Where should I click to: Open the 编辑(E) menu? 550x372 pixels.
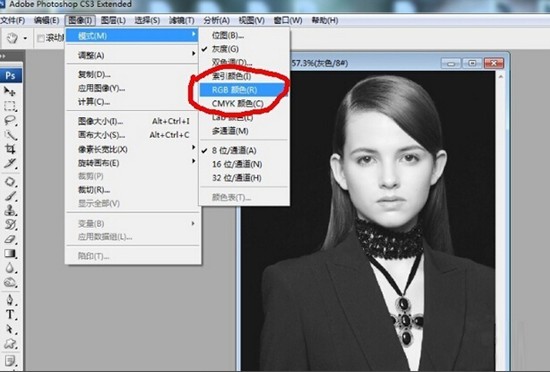click(x=46, y=20)
